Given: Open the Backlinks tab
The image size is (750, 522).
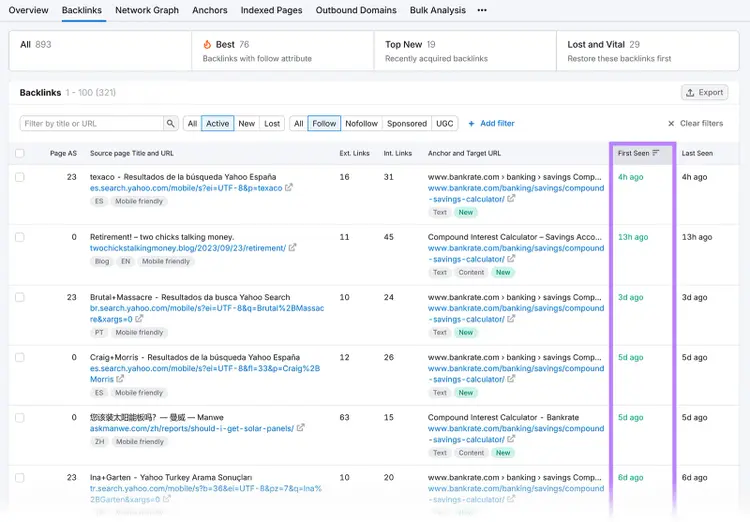Looking at the screenshot, I should click(x=82, y=10).
